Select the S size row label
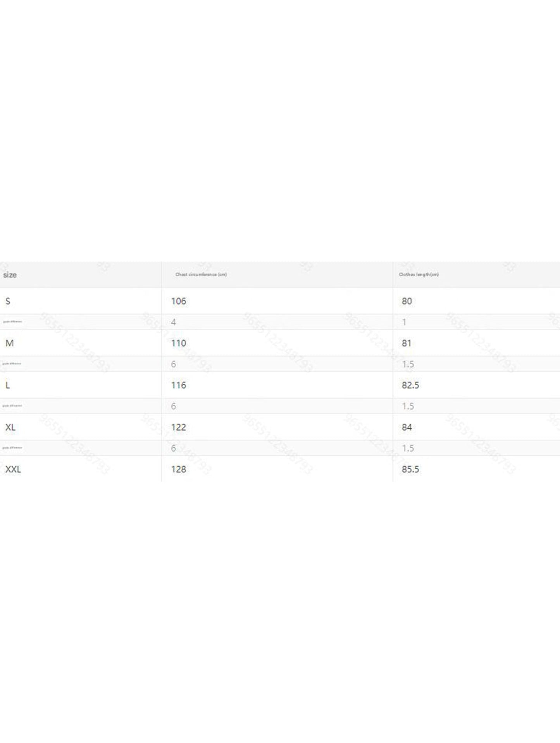The height and width of the screenshot is (743, 560). point(8,301)
